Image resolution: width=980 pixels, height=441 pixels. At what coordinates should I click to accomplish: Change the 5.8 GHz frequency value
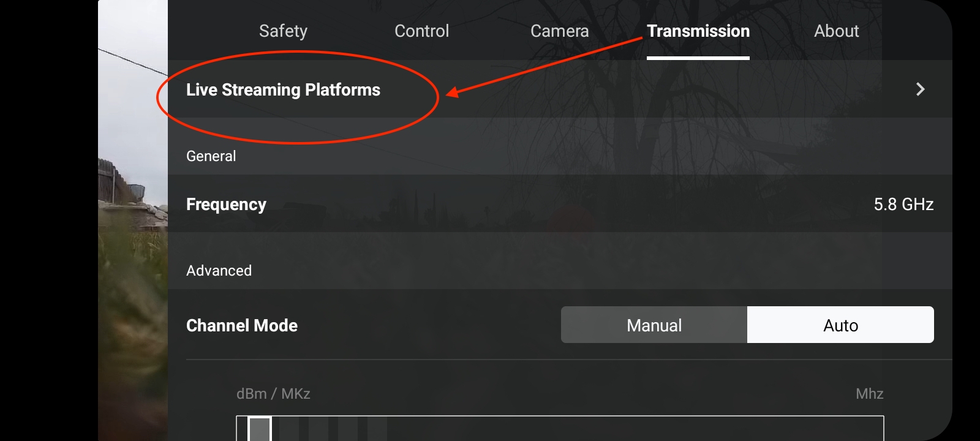click(903, 204)
